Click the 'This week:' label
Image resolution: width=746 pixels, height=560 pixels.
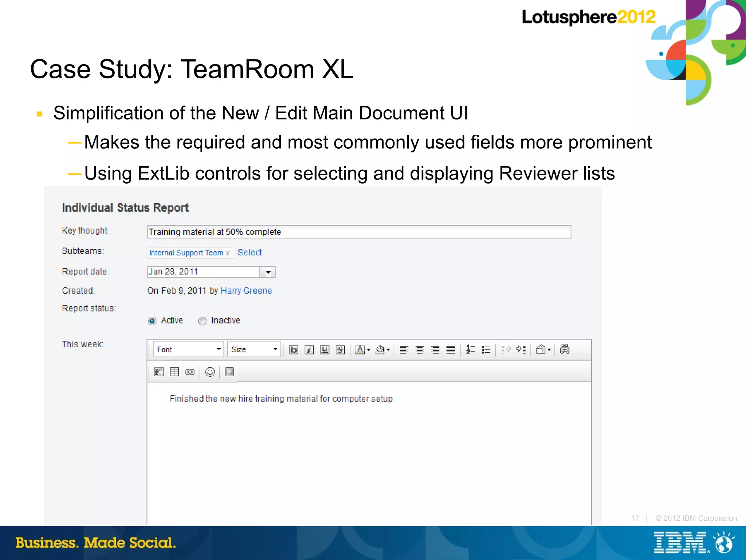82,344
